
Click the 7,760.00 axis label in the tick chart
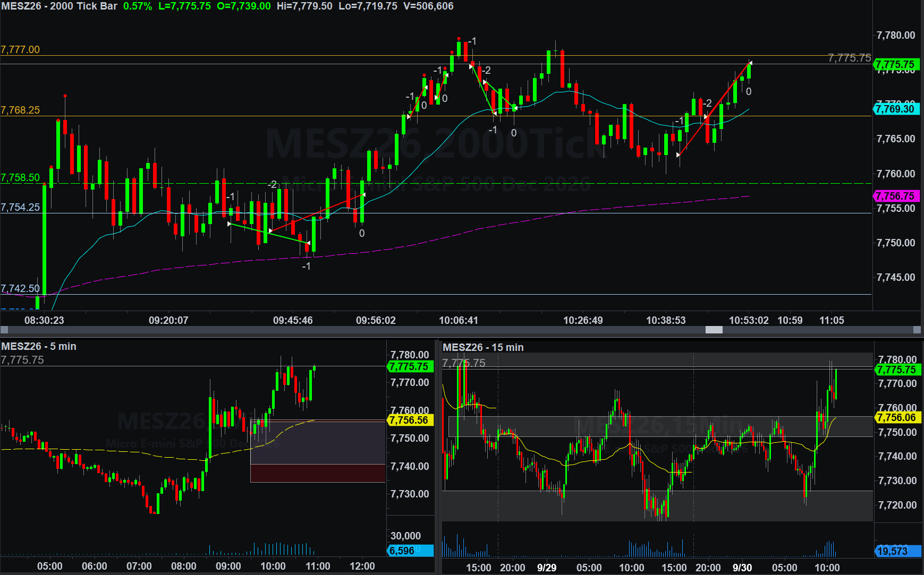point(896,174)
